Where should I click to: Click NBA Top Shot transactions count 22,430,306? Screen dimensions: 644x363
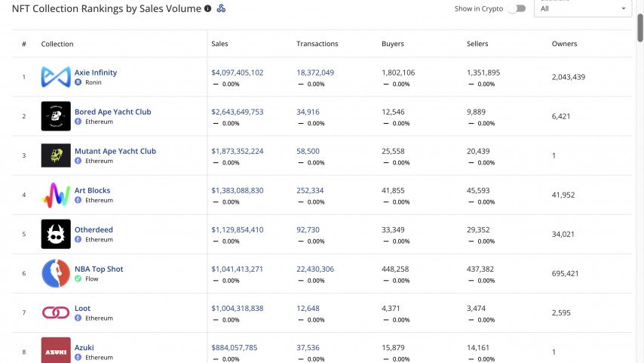click(x=315, y=269)
